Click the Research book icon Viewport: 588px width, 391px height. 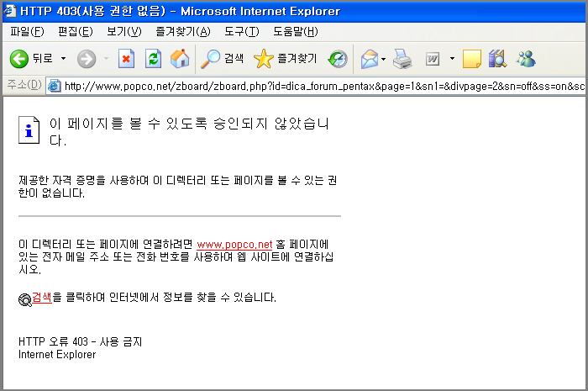tap(497, 59)
